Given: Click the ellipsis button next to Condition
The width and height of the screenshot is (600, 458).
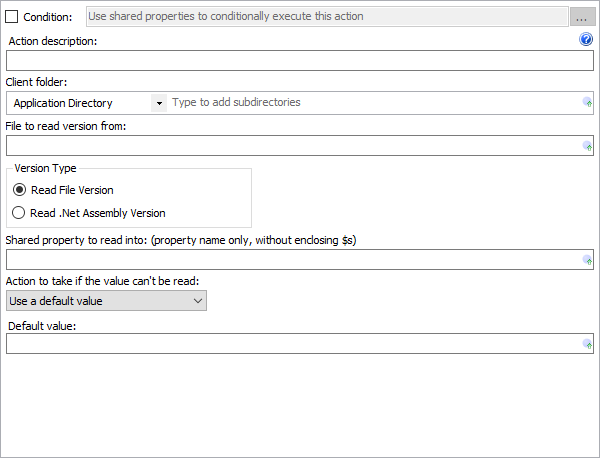Looking at the screenshot, I should [x=583, y=17].
